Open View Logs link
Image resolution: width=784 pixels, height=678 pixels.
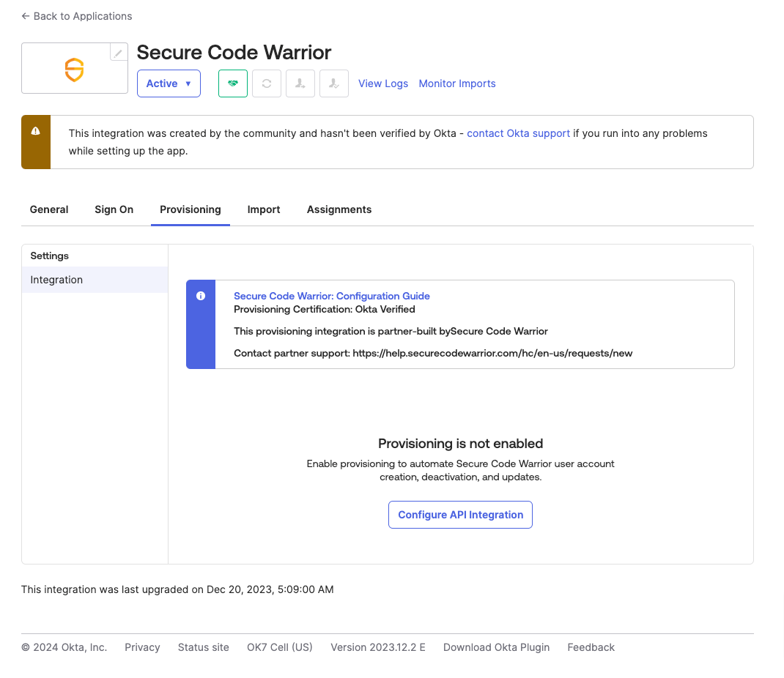[383, 83]
